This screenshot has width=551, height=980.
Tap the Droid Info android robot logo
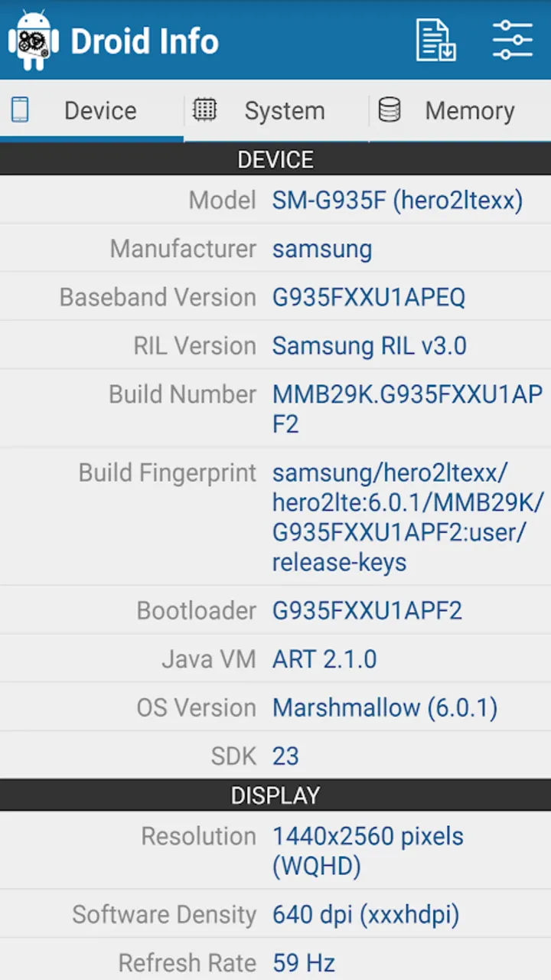(x=34, y=41)
